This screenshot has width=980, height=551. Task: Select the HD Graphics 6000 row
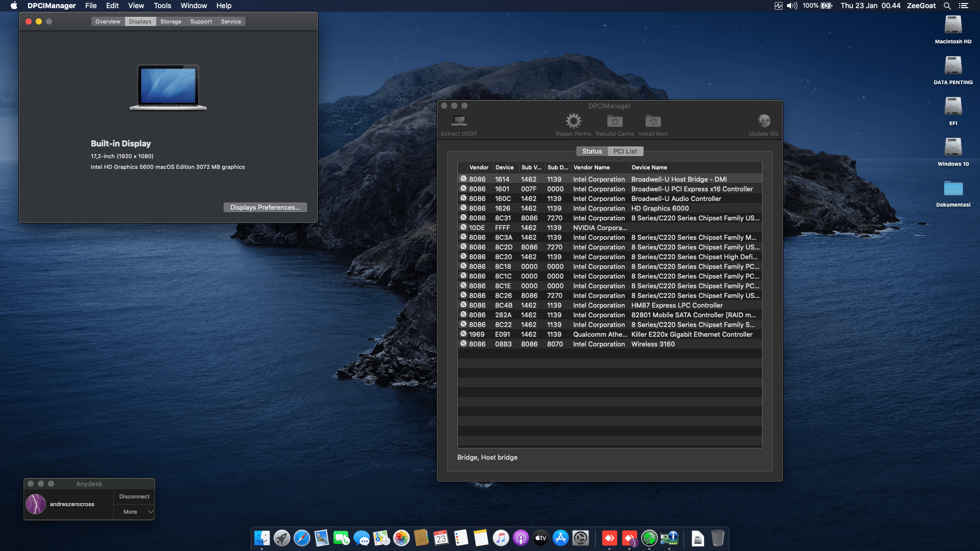pos(610,208)
